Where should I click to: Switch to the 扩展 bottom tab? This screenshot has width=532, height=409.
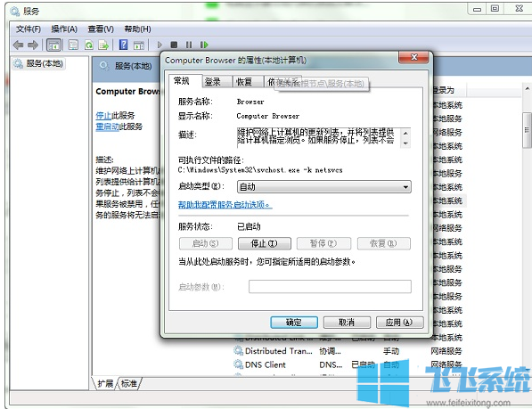click(x=105, y=383)
